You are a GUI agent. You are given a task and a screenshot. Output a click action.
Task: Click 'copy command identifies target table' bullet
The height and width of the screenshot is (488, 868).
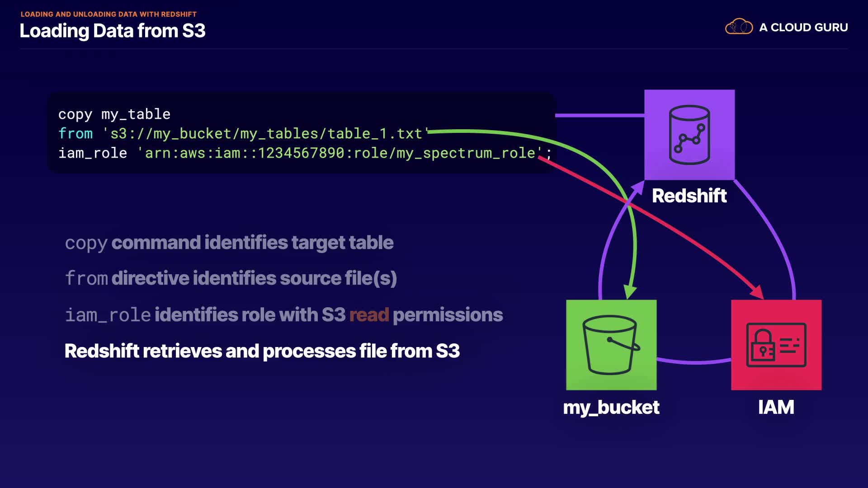click(229, 243)
